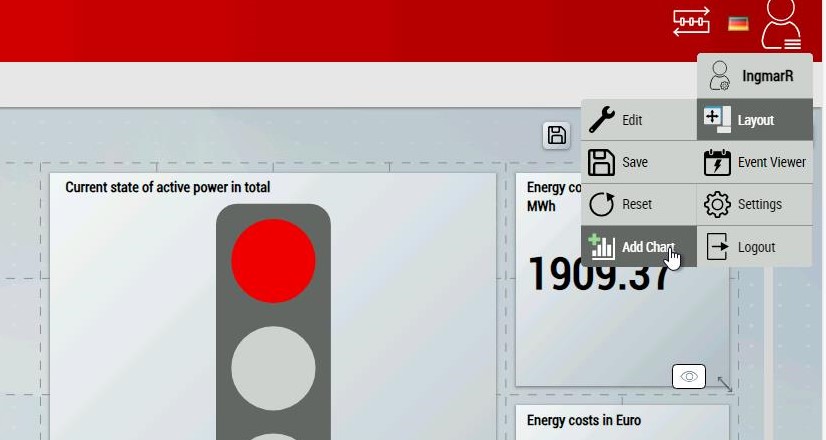The height and width of the screenshot is (440, 826).
Task: Reset the dashboard layout
Action: [x=638, y=204]
